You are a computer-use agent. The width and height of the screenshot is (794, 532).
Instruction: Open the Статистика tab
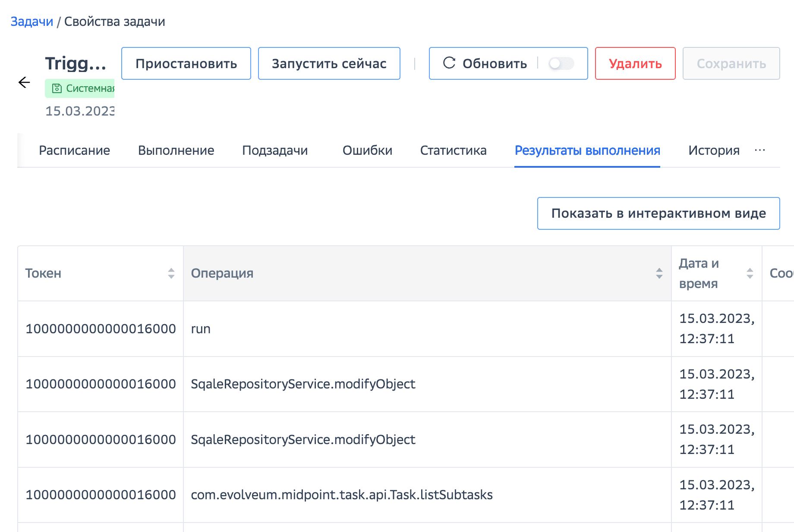pyautogui.click(x=453, y=150)
